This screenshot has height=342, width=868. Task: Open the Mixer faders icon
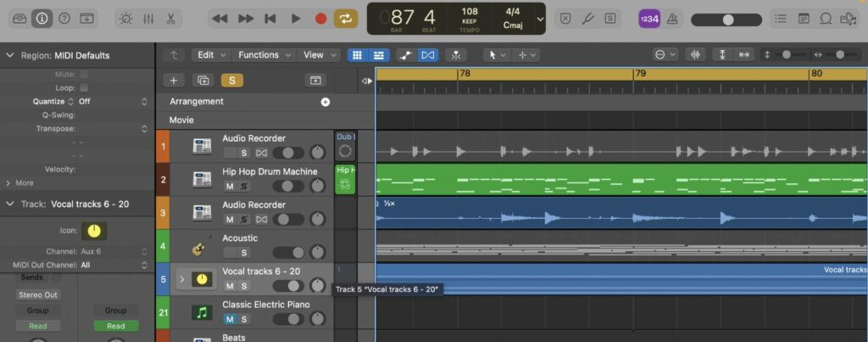148,19
